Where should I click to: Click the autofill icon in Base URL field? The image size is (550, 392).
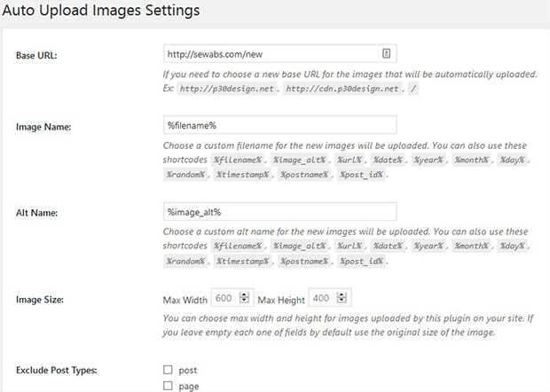click(386, 53)
